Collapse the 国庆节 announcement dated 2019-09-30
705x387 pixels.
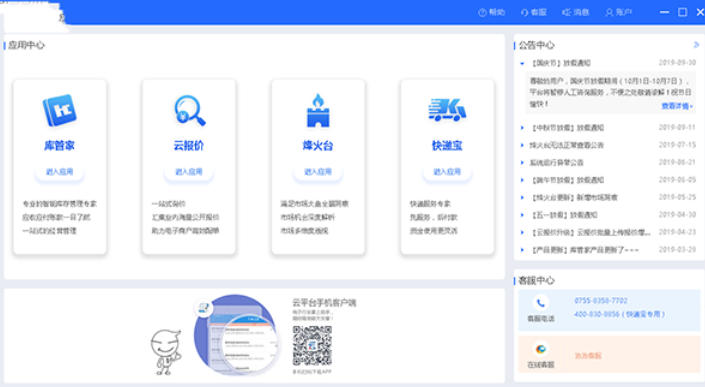[522, 63]
